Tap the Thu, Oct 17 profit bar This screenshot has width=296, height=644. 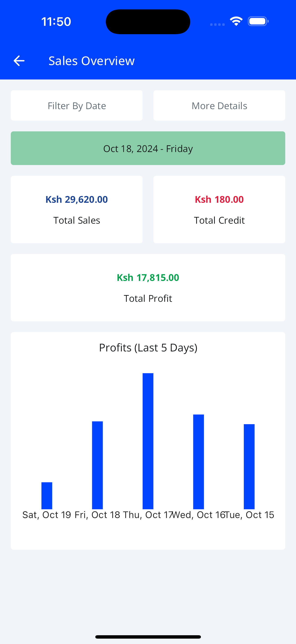(148, 441)
